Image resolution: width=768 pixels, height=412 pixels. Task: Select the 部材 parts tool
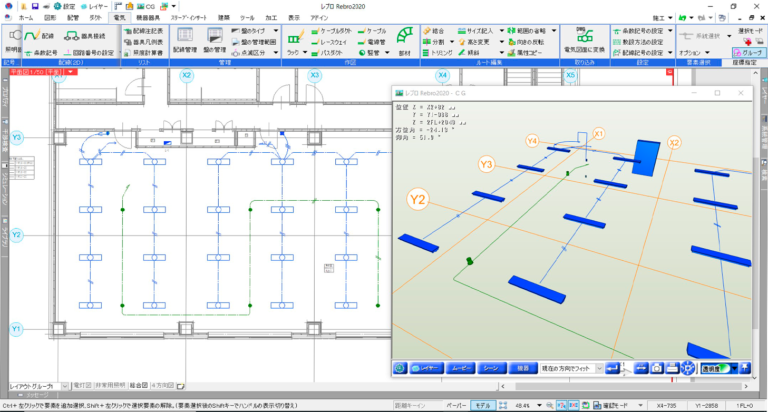(x=406, y=40)
